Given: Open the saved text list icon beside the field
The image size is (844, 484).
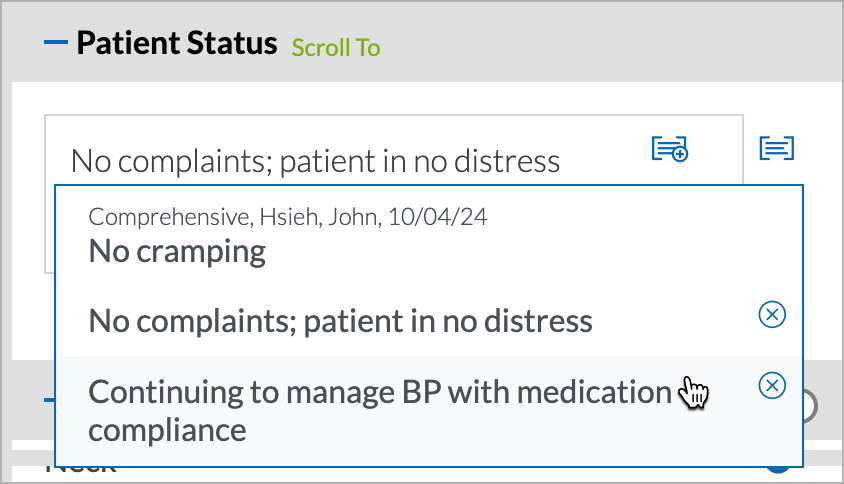Looking at the screenshot, I should pyautogui.click(x=776, y=148).
